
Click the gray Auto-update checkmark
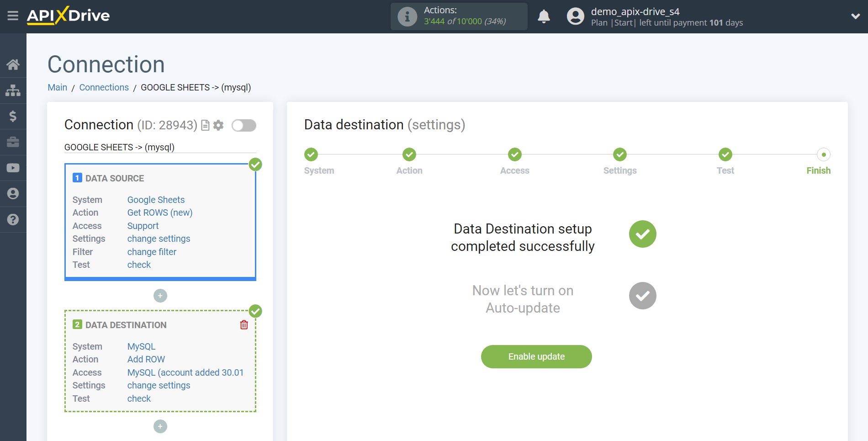coord(643,296)
